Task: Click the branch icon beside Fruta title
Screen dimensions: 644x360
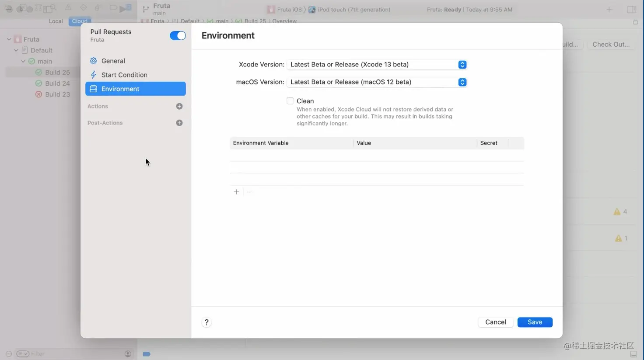Action: [x=146, y=9]
